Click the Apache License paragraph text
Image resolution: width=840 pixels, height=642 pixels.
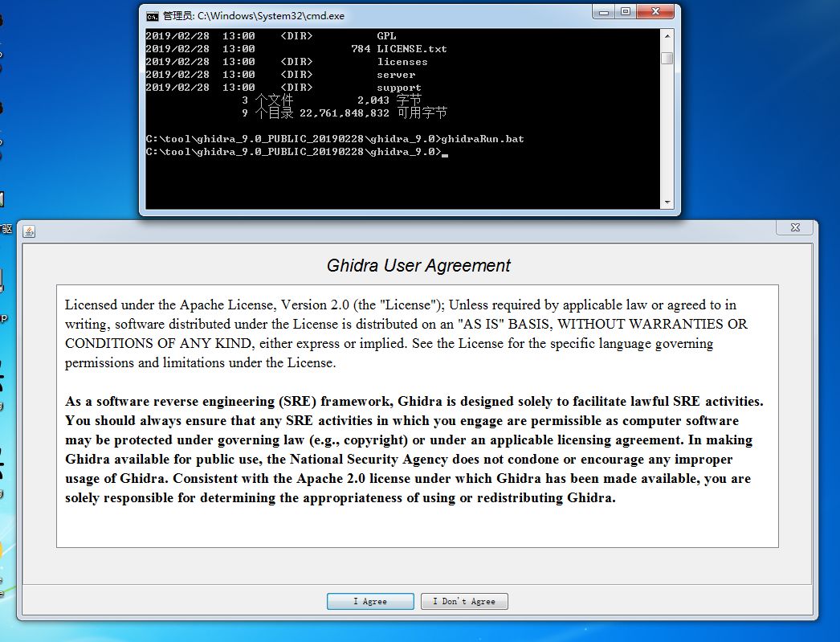coord(406,333)
